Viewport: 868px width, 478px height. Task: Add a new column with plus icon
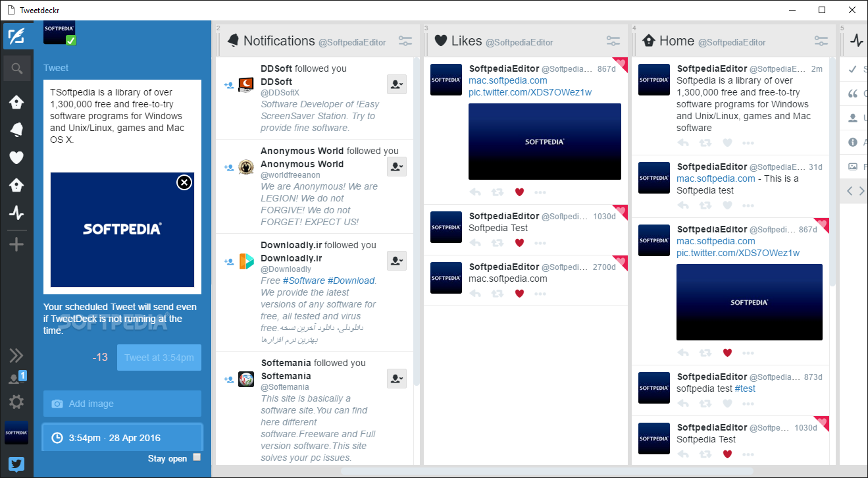tap(16, 244)
